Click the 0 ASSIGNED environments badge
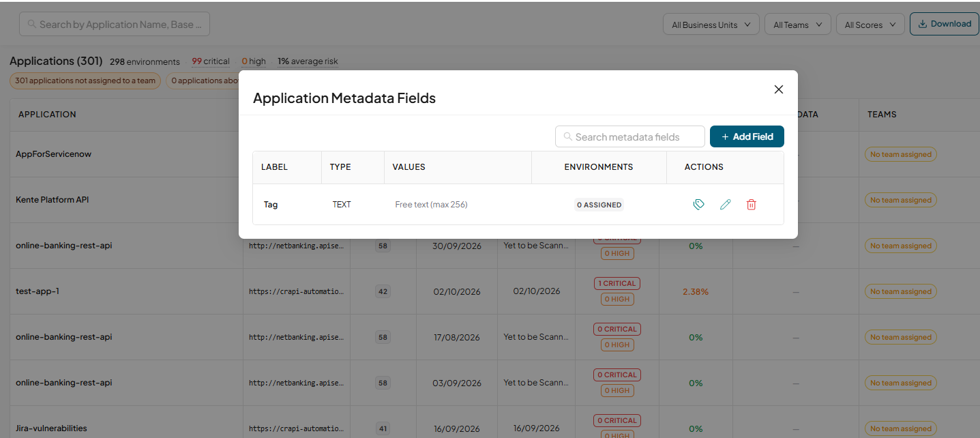This screenshot has height=438, width=980. click(x=599, y=205)
